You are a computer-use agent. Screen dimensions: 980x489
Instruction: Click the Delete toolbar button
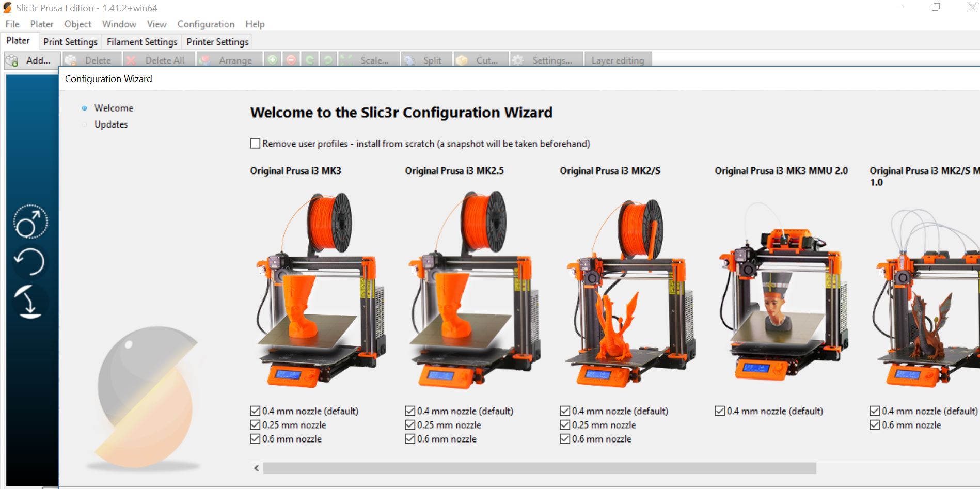91,60
